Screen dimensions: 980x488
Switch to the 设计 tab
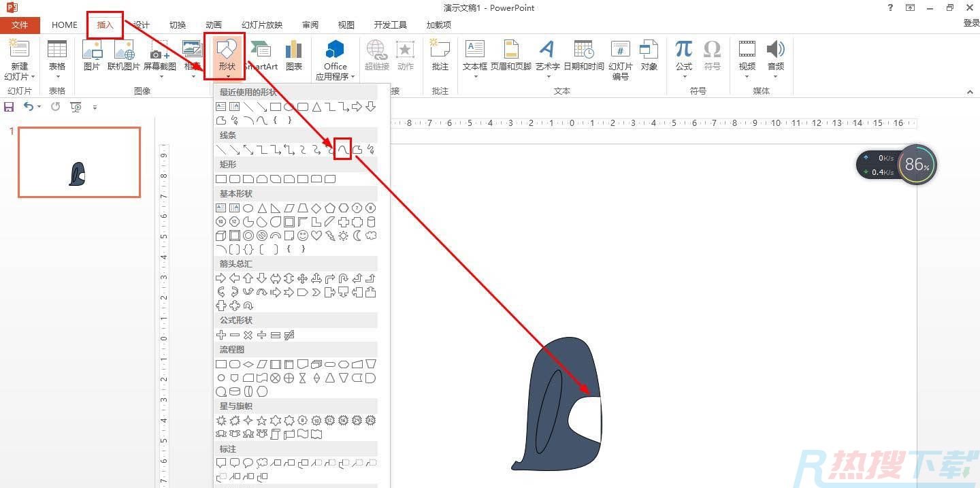point(142,25)
